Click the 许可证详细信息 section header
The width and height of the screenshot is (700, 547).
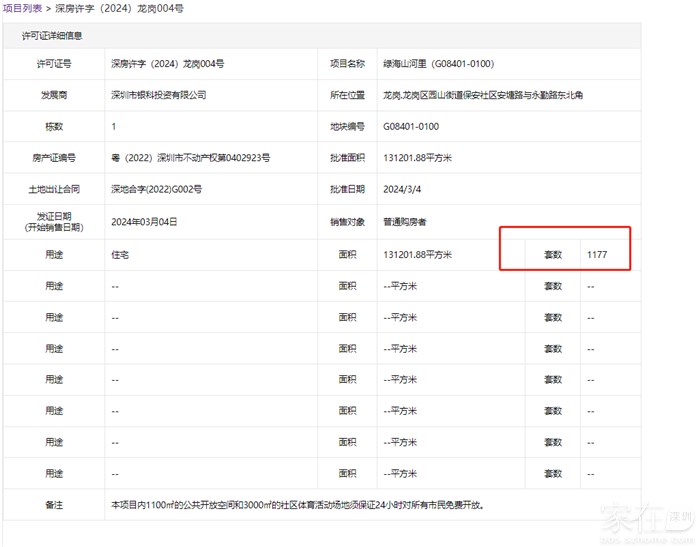point(52,36)
